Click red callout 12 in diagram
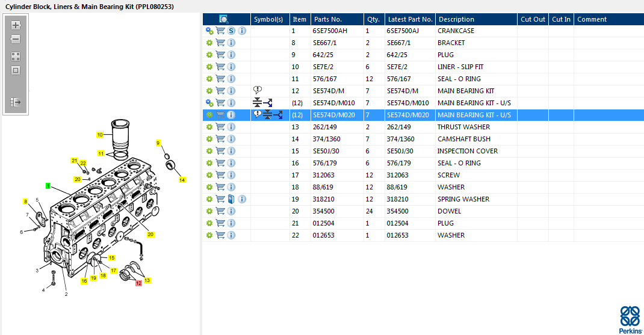644x335 pixels. coord(138,283)
